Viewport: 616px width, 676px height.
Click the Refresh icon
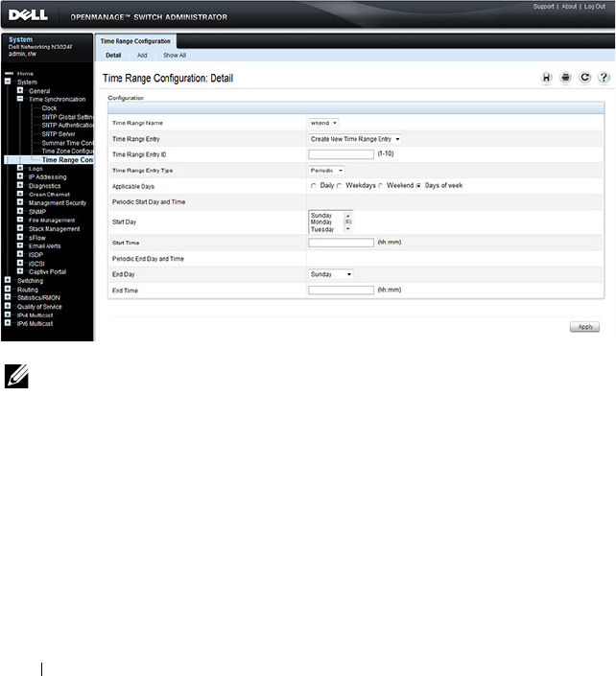click(x=584, y=78)
